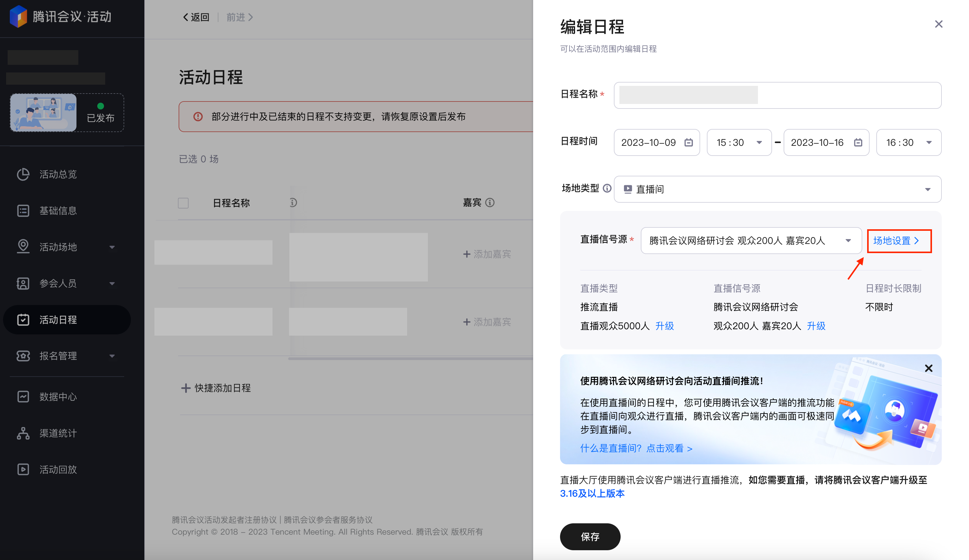Select 数据中心 in the sidebar
Viewport: 969px width, 560px height.
pos(58,396)
